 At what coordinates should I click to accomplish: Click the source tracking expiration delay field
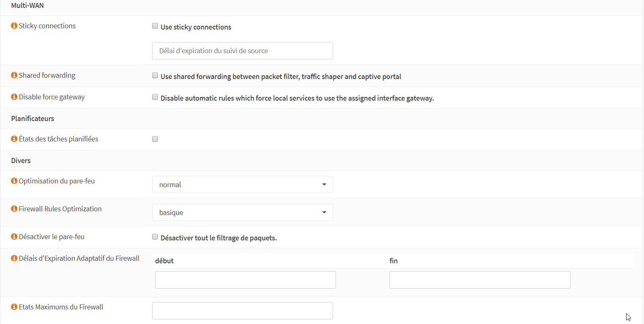click(242, 51)
